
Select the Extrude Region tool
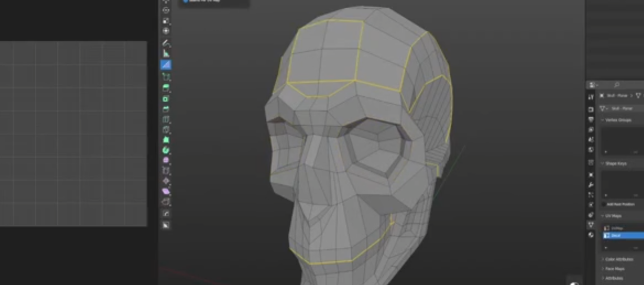pos(166,88)
